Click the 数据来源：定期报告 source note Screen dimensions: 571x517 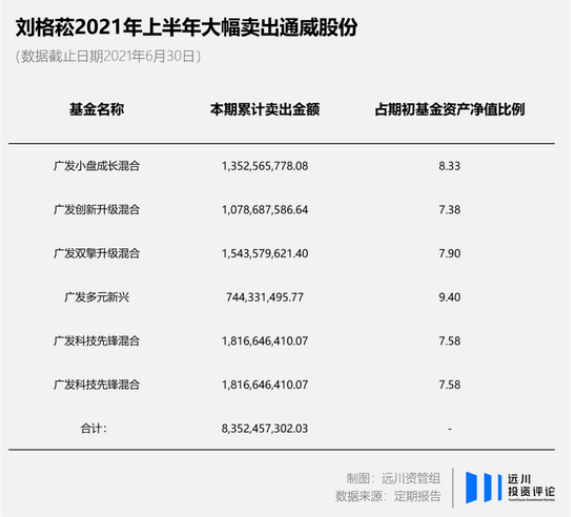pyautogui.click(x=388, y=496)
